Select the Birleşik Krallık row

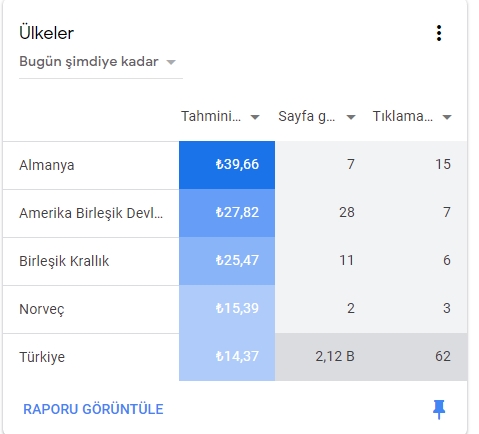[x=235, y=261]
